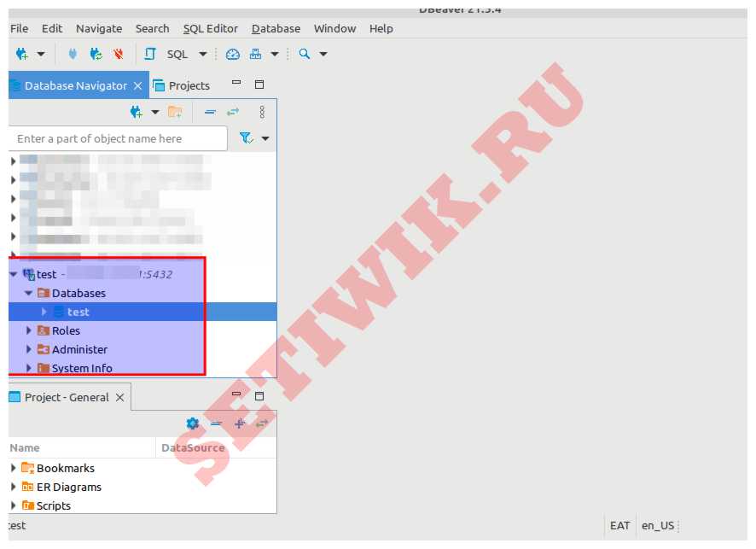Image resolution: width=756 pixels, height=549 pixels.
Task: Expand the System Info folder arrow
Action: [x=28, y=368]
